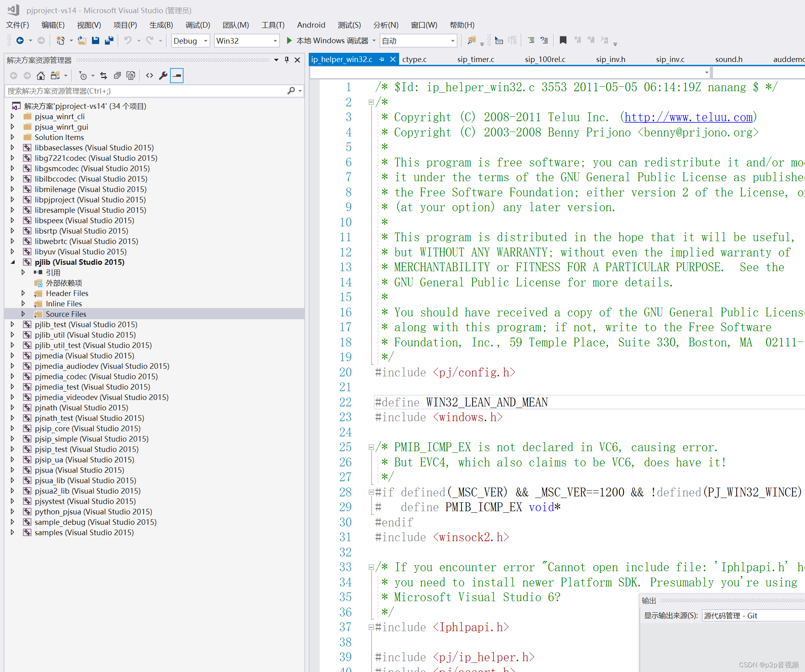Viewport: 805px width, 672px height.
Task: Click the Find in Files icon
Action: (471, 40)
